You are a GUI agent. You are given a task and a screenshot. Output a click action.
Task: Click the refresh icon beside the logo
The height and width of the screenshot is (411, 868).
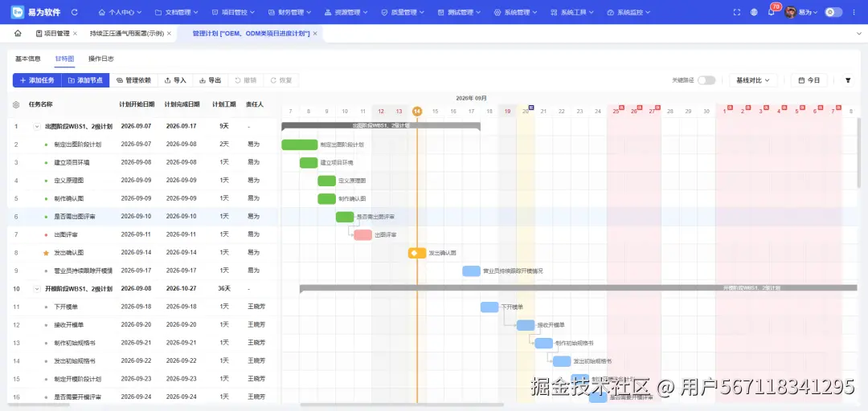click(x=74, y=12)
